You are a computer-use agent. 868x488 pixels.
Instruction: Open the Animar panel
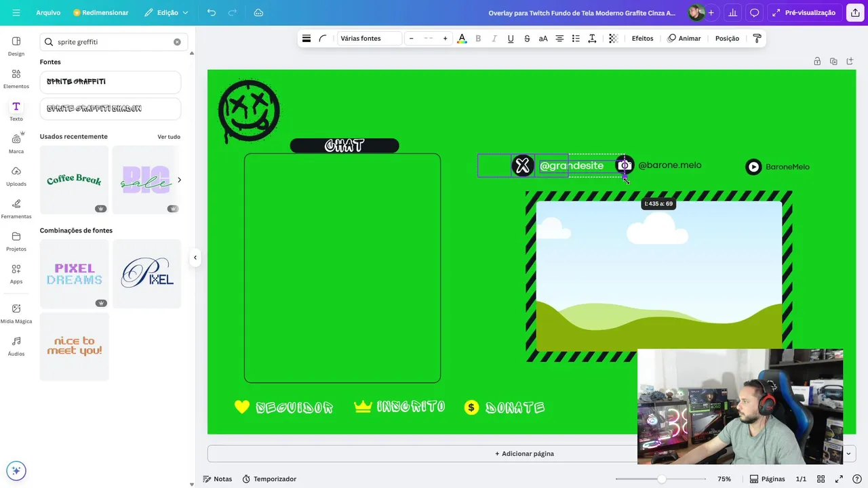point(684,39)
